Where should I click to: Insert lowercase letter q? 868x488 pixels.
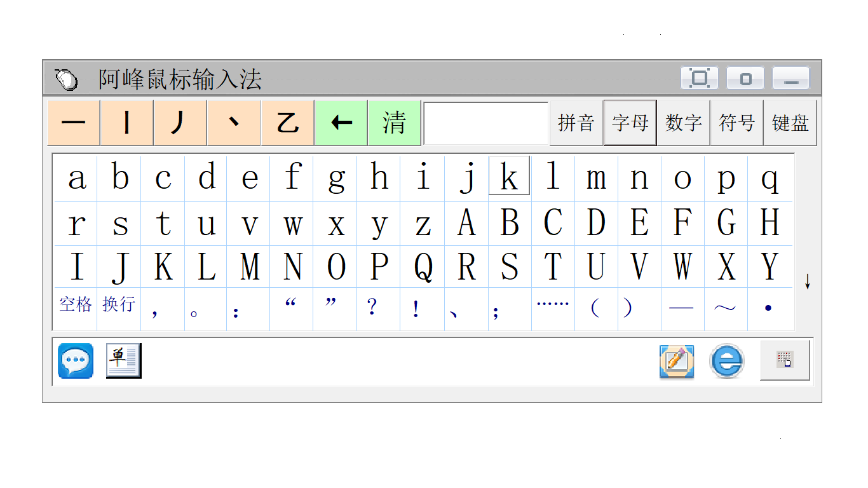tap(770, 178)
